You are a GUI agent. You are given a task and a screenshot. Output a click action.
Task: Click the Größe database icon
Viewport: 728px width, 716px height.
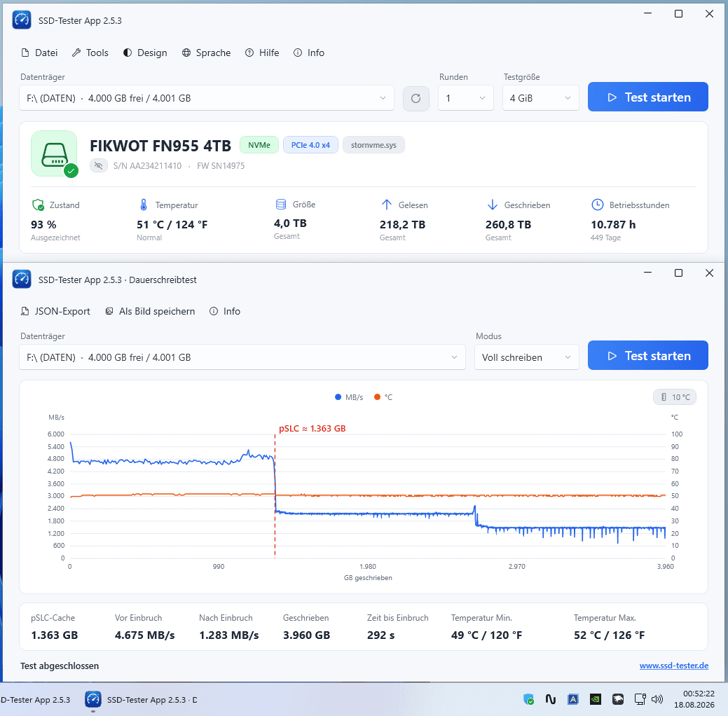281,205
